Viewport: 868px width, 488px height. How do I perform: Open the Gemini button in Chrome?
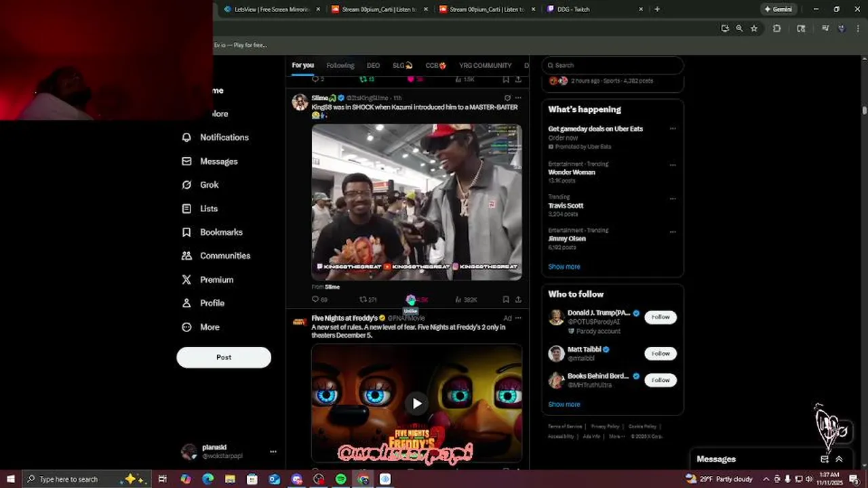[778, 9]
